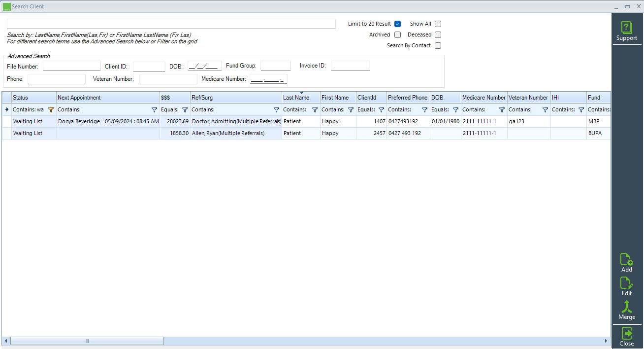Screen dimensions: 644x349
Task: Sort by the First Name column header
Action: (335, 98)
